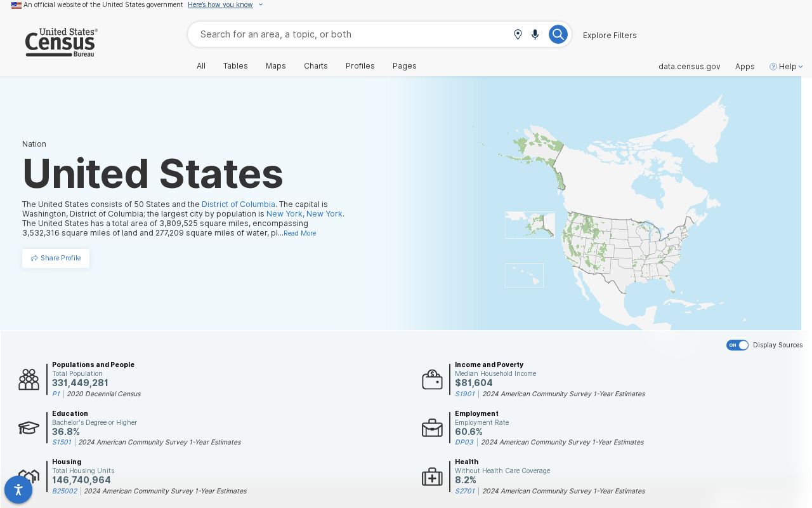Click the location pin icon in search bar
The height and width of the screenshot is (508, 812).
click(x=518, y=34)
